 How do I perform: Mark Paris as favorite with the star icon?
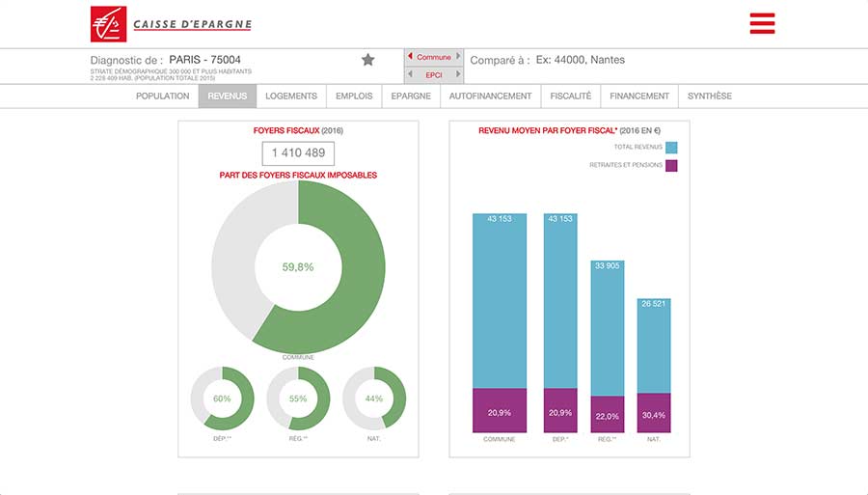(x=368, y=60)
